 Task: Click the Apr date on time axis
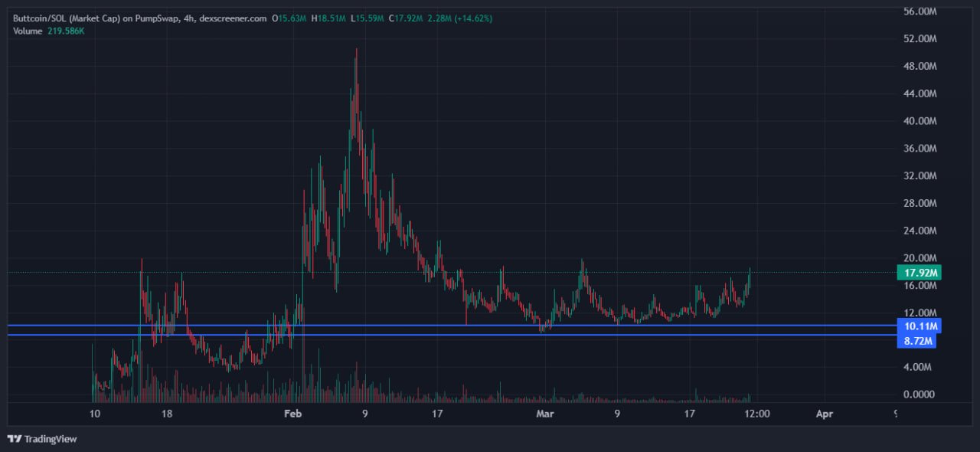[825, 414]
